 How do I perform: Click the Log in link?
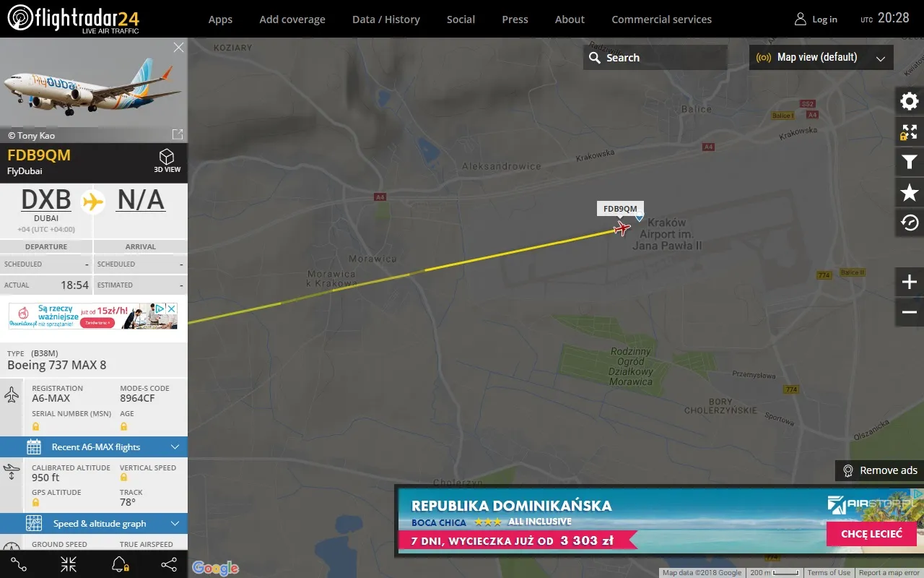click(x=823, y=19)
